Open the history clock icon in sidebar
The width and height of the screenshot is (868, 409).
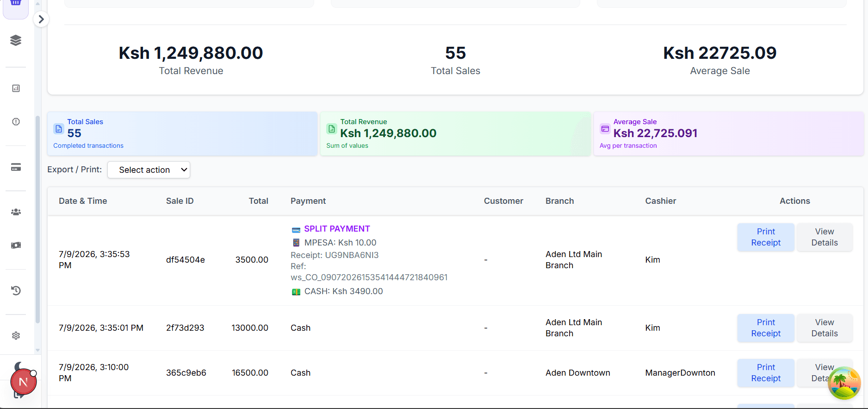(16, 290)
